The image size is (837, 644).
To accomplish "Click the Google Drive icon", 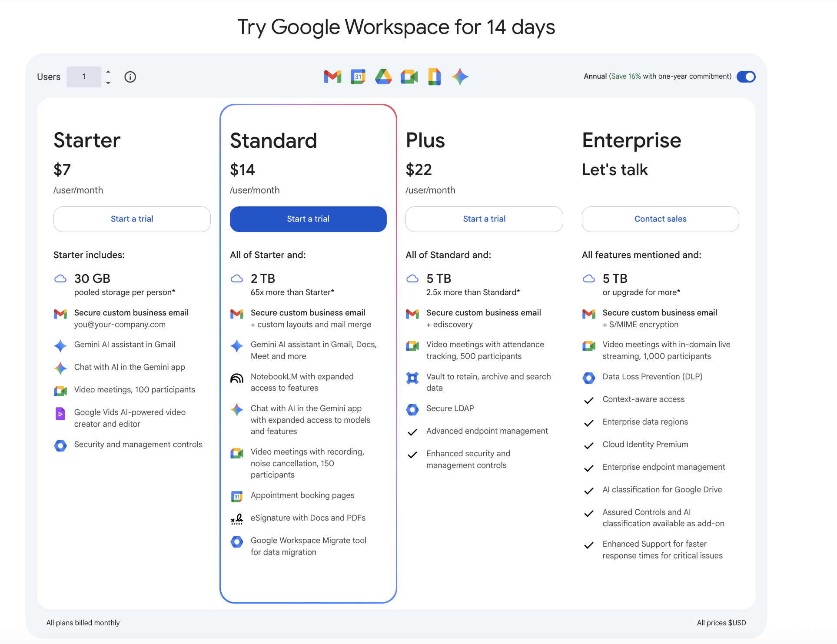I will 383,76.
